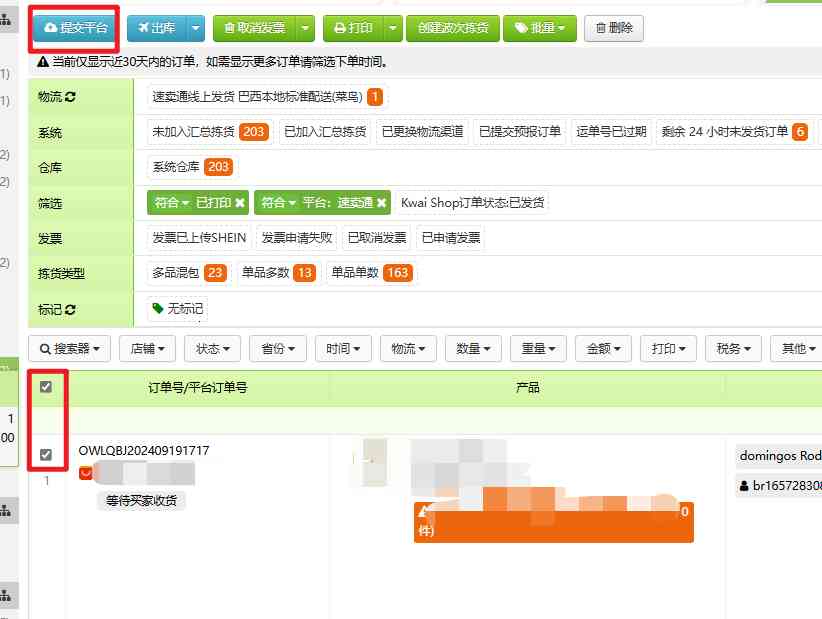
Task: Click the orange AliExpress store icon on the order
Action: (x=86, y=473)
